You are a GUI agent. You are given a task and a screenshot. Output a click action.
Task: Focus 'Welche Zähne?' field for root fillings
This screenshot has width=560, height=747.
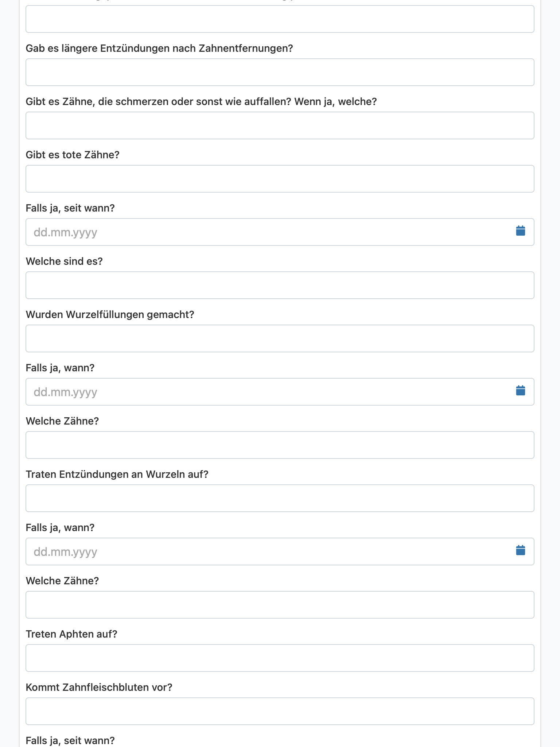pyautogui.click(x=280, y=445)
